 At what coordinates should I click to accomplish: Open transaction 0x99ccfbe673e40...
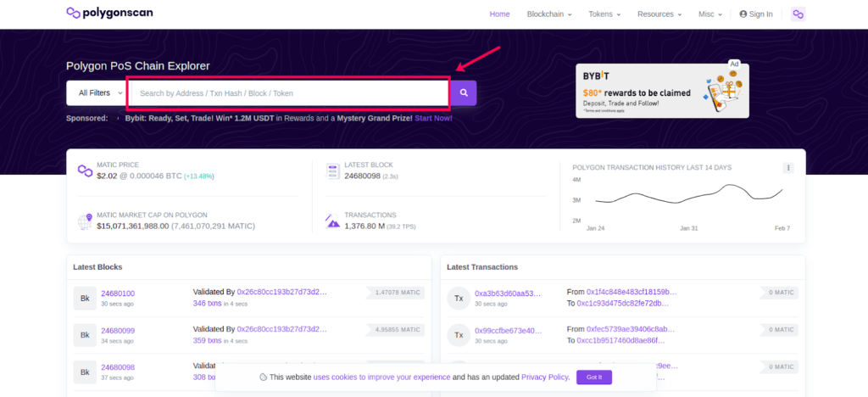[x=508, y=331]
